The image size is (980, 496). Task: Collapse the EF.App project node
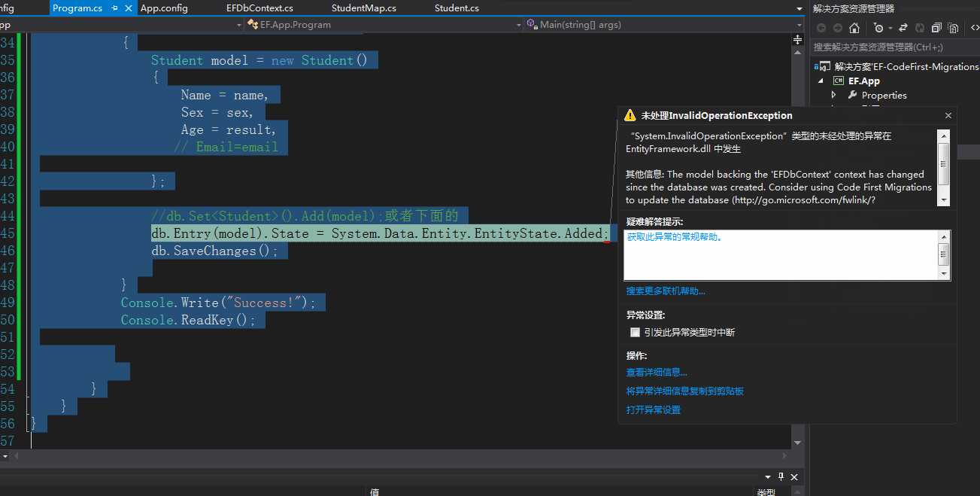[821, 81]
